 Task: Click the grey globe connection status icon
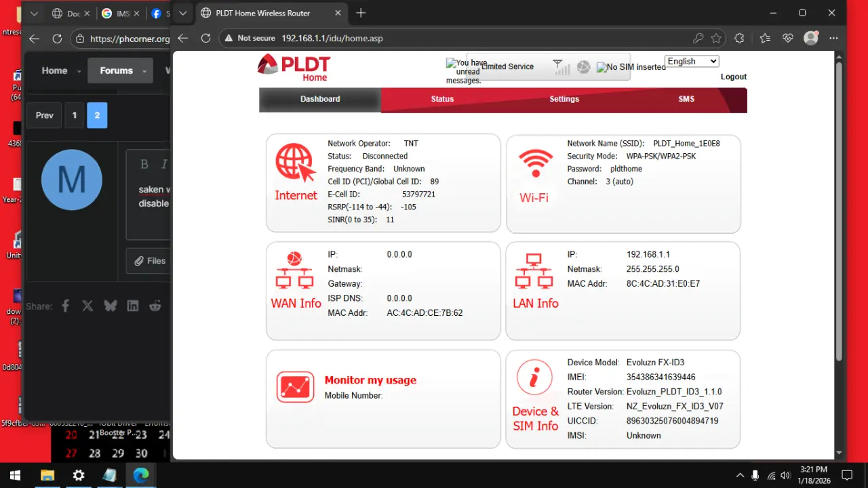tap(583, 67)
